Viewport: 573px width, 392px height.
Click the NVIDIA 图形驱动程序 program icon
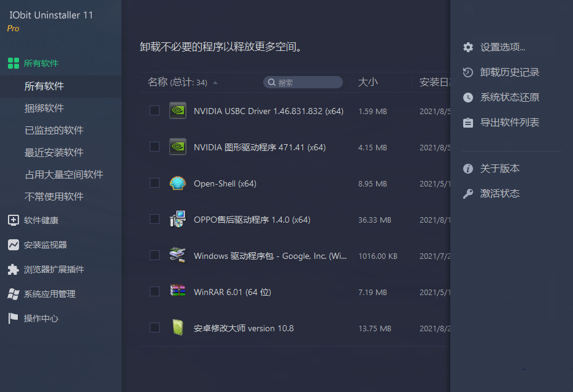pos(178,147)
